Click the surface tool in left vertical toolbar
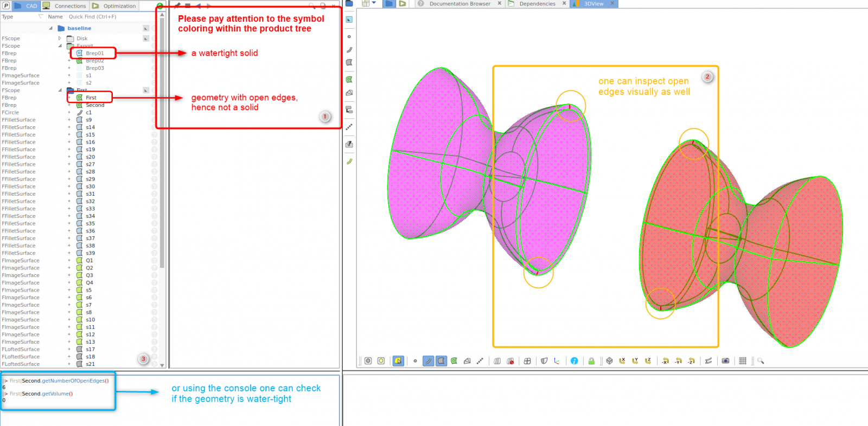Image resolution: width=868 pixels, height=426 pixels. (349, 62)
